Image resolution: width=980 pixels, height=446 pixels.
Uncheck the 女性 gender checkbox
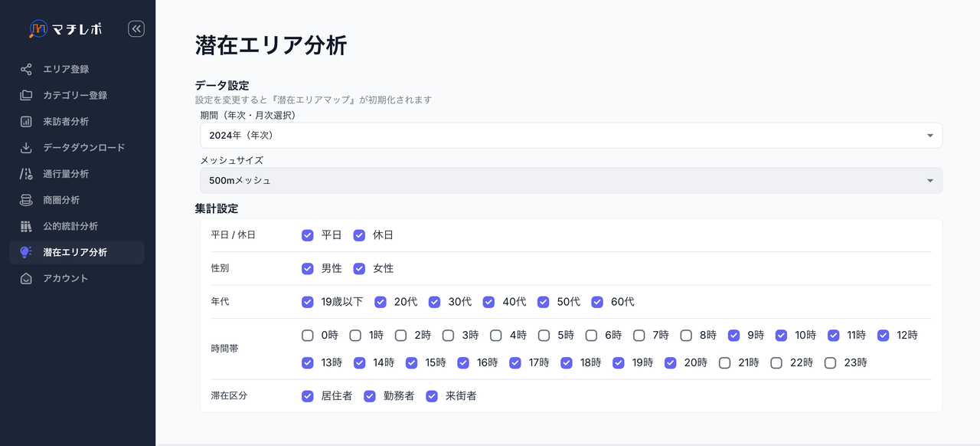[x=359, y=268]
